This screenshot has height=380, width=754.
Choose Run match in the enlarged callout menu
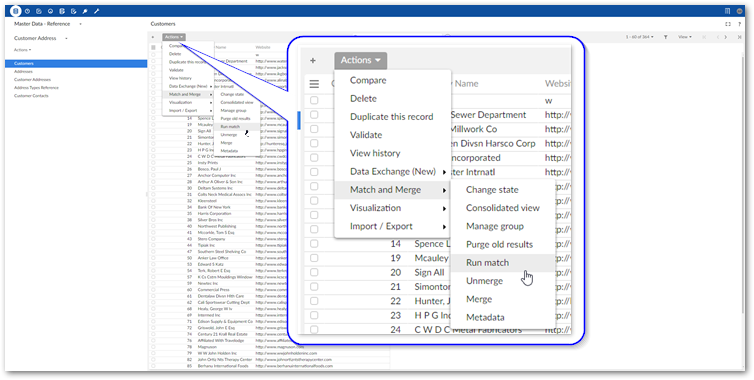click(x=503, y=263)
